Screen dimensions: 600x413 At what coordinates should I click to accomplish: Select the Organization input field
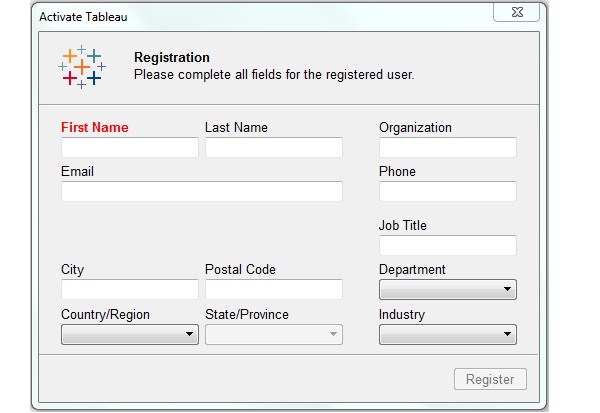[447, 148]
